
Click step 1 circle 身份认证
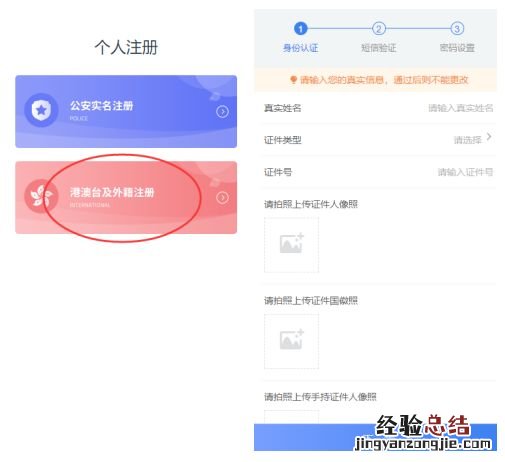tap(300, 29)
